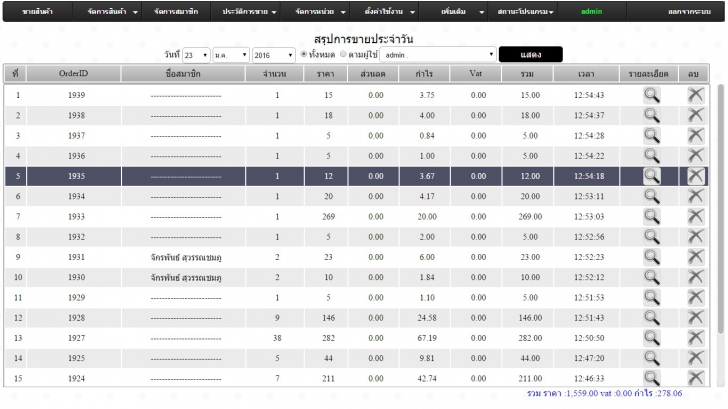Click OrderID cell 1928
This screenshot has width=728, height=409.
pos(76,318)
